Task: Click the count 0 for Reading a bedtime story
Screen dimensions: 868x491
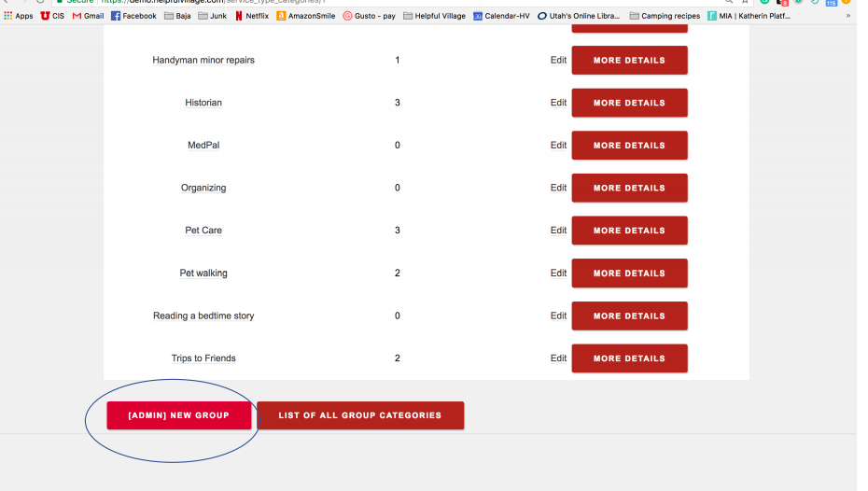Action: [397, 316]
